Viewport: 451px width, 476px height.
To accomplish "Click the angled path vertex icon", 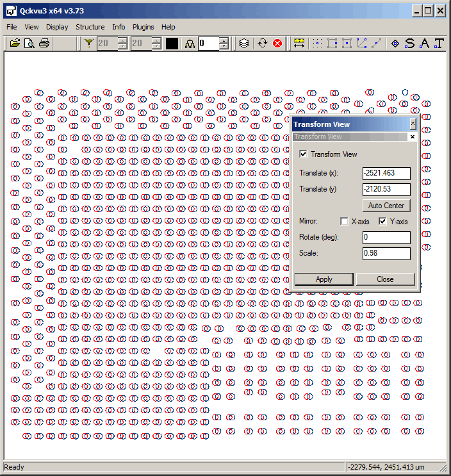I will tap(361, 44).
